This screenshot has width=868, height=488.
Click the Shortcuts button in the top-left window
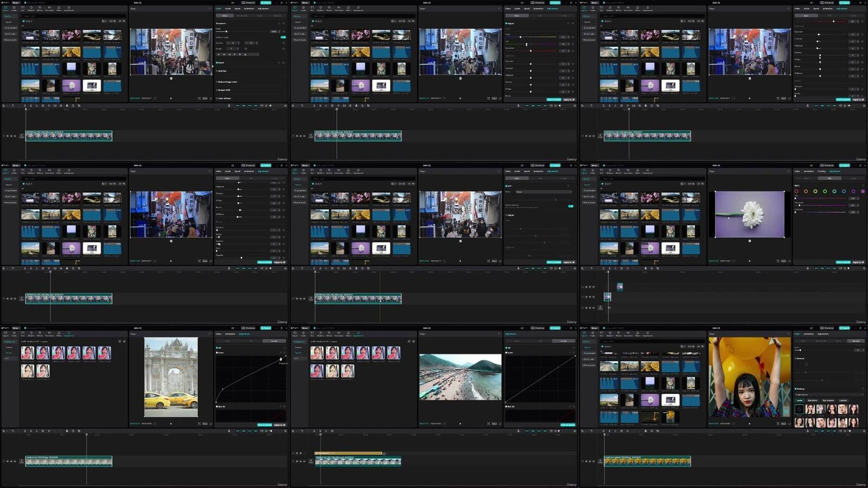[249, 3]
